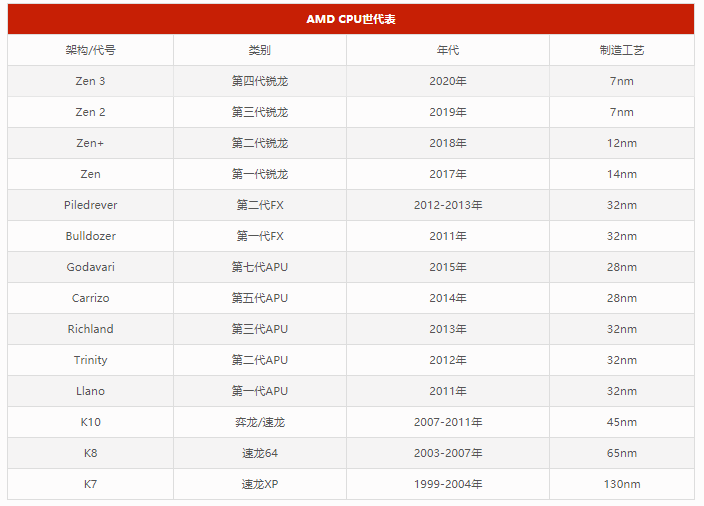Screen dimensions: 704x506
Task: Click the AMD CPU世代表 table title
Action: 350,19
